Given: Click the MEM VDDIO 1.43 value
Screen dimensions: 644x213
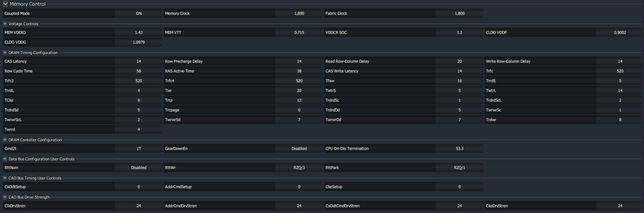Looking at the screenshot, I should pyautogui.click(x=138, y=33).
